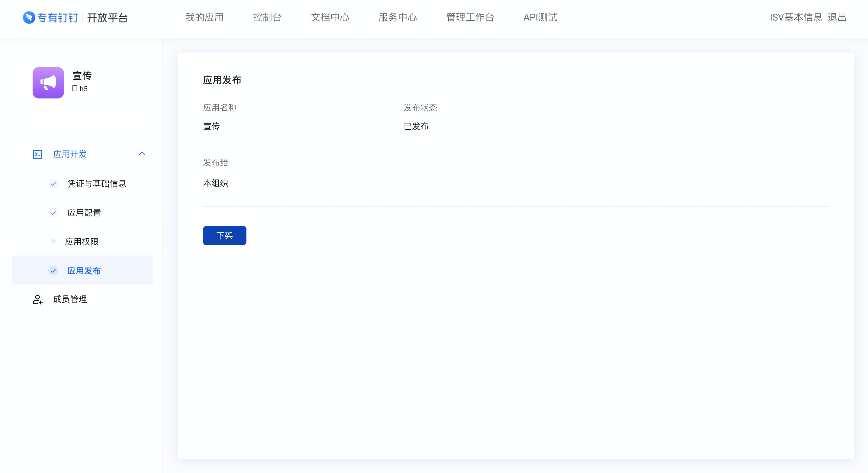
Task: Open 我的应用 in top navigation
Action: point(204,18)
